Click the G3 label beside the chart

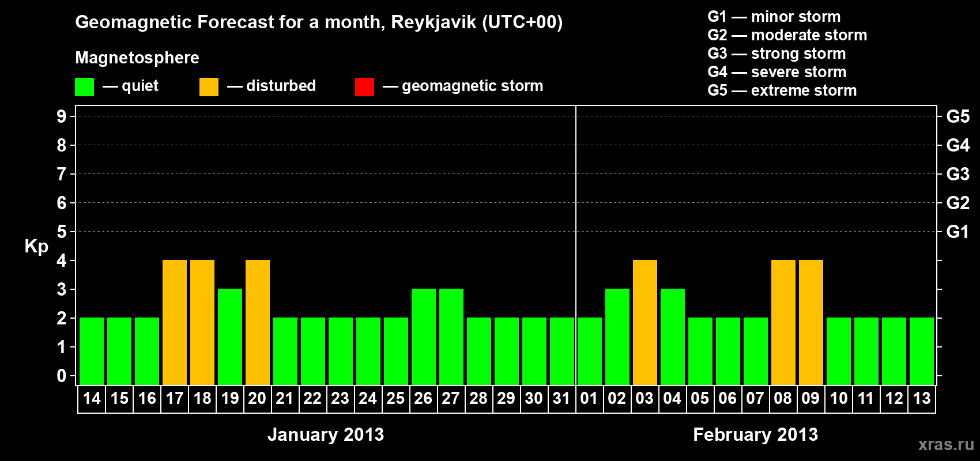tap(958, 174)
